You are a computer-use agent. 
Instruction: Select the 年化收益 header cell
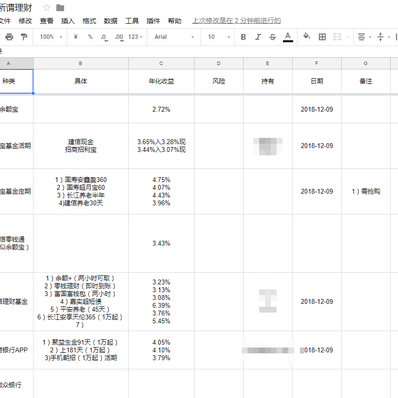[161, 81]
